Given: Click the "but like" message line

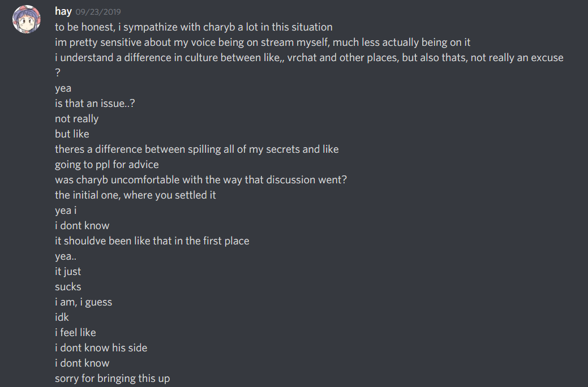Looking at the screenshot, I should (x=72, y=134).
